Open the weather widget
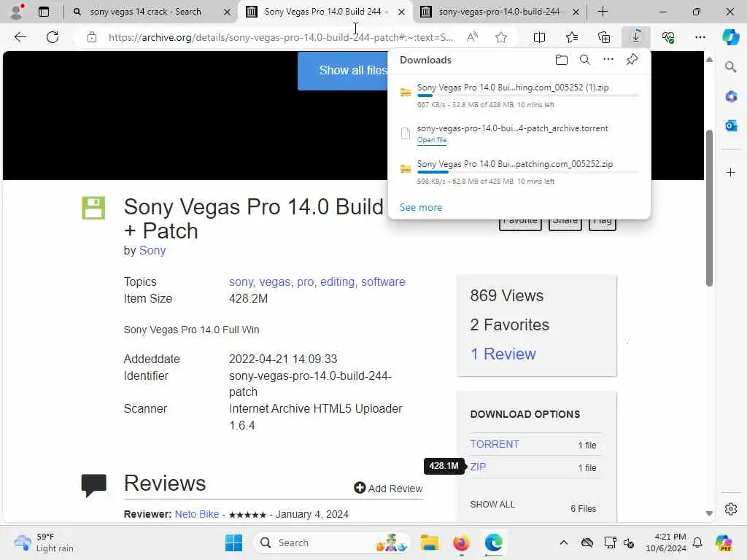 pyautogui.click(x=44, y=542)
